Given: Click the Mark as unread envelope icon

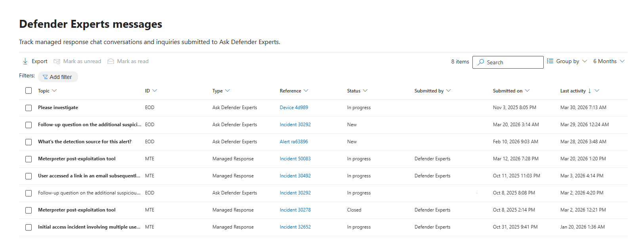Looking at the screenshot, I should pos(57,62).
